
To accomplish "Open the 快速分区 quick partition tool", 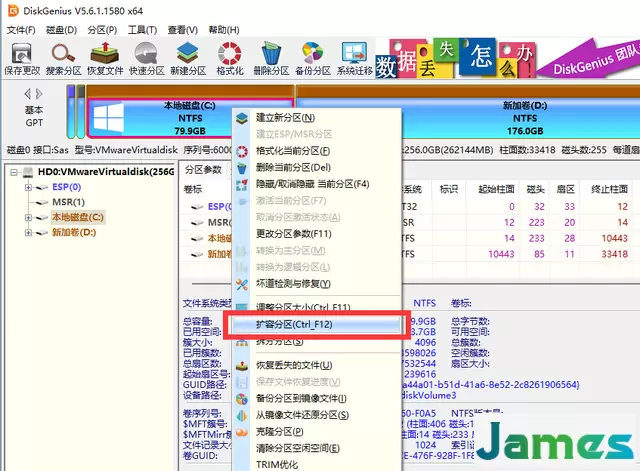I will pos(147,59).
